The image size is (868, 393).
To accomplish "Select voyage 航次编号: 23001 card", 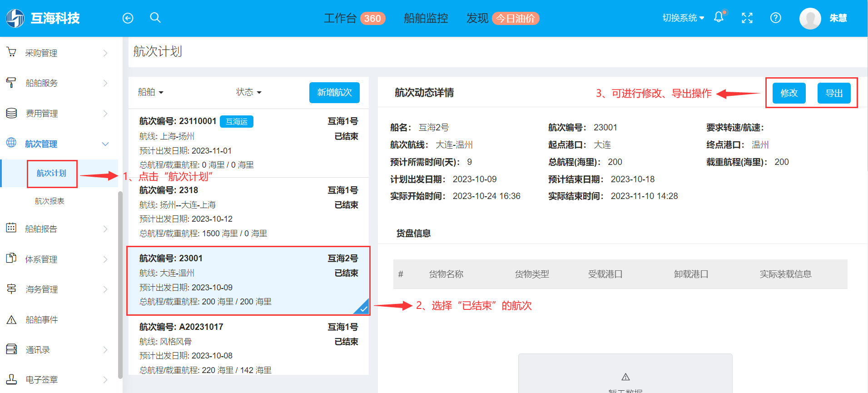I will (x=248, y=280).
